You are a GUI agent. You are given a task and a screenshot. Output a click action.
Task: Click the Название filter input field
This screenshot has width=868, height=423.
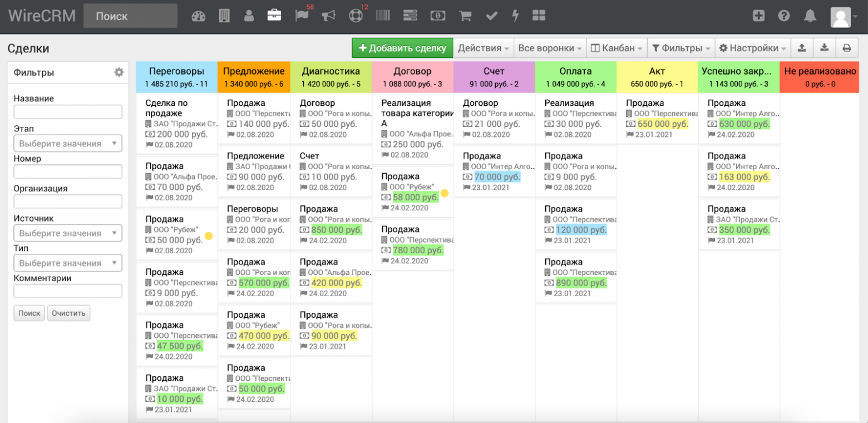point(68,112)
